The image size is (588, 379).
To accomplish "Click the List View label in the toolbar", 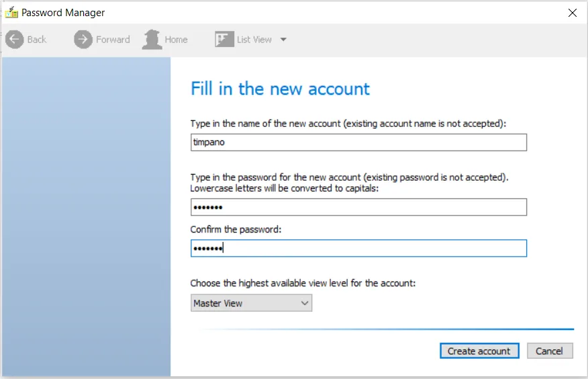I will [254, 40].
